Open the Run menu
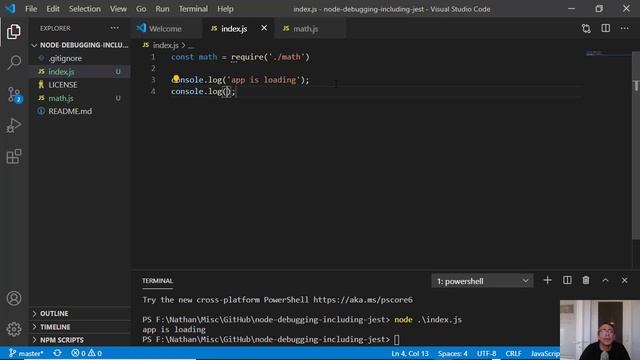The width and height of the screenshot is (640, 360). tap(162, 9)
